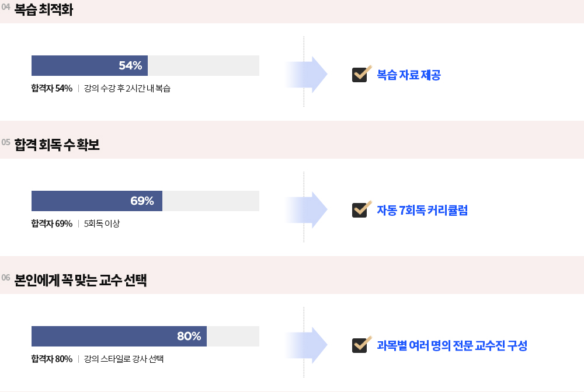The height and width of the screenshot is (392, 584).
Task: Click the 69% progress bar
Action: pyautogui.click(x=145, y=201)
